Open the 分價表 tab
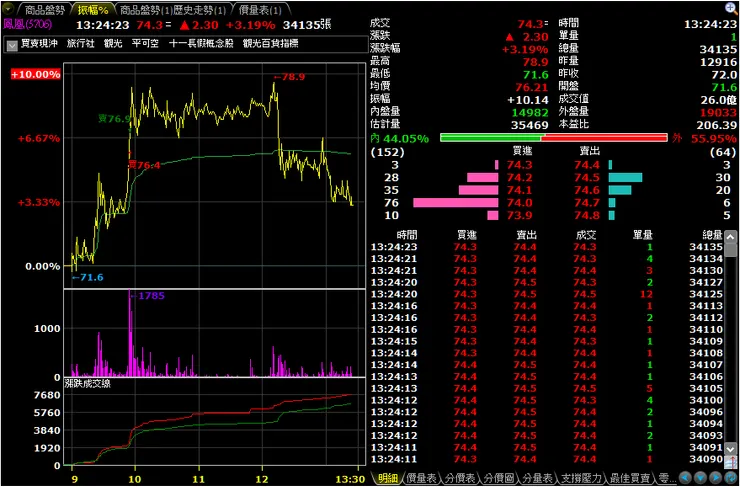 coord(459,478)
